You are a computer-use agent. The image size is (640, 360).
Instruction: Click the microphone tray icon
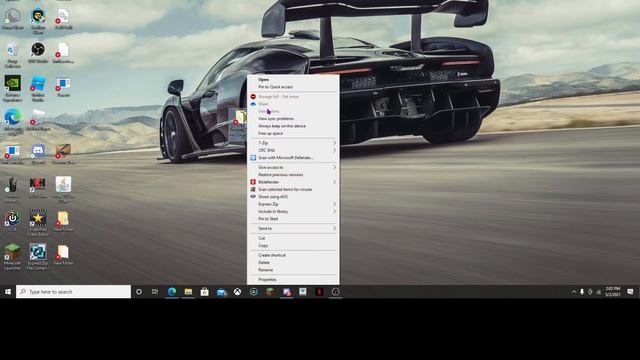582,291
